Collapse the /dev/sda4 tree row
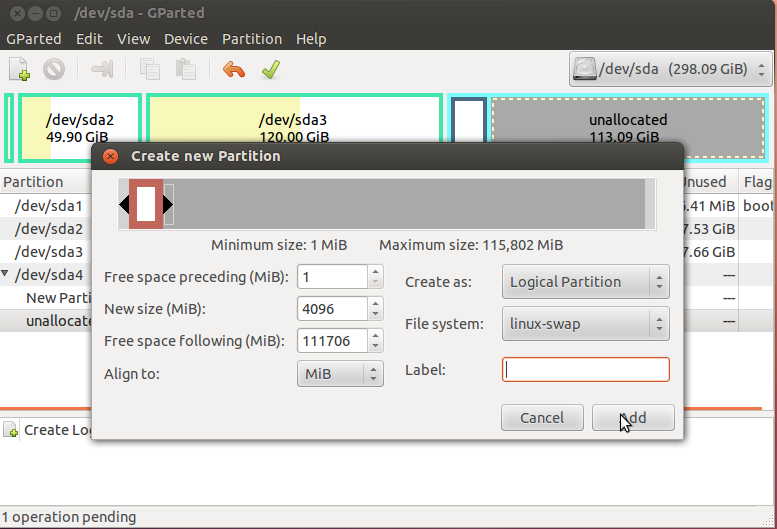Image resolution: width=777 pixels, height=529 pixels. point(5,273)
